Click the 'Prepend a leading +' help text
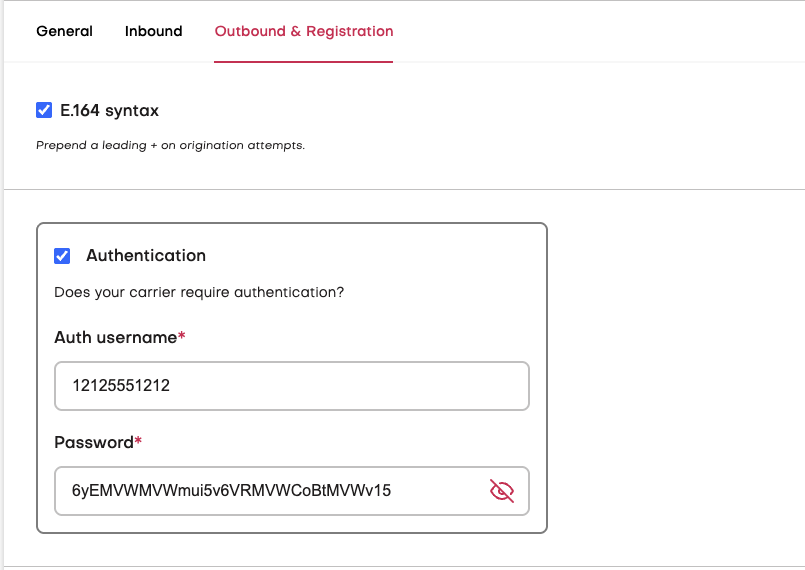Viewport: 805px width, 570px height. [x=170, y=145]
